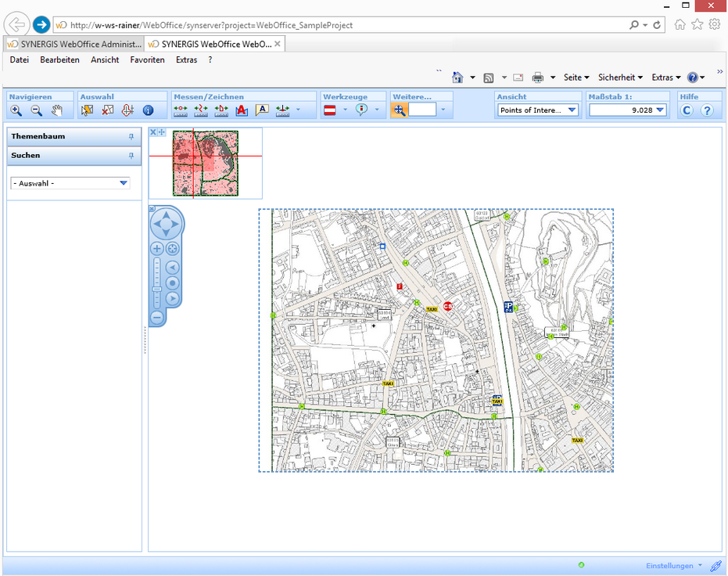Click the red A drawing tool
728x576 pixels.
pos(241,110)
